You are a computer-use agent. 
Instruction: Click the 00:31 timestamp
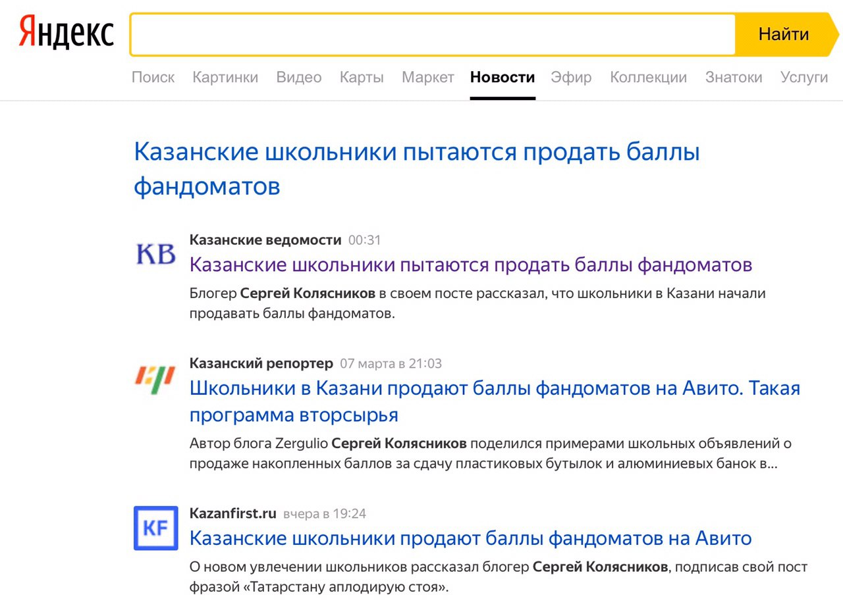click(365, 240)
